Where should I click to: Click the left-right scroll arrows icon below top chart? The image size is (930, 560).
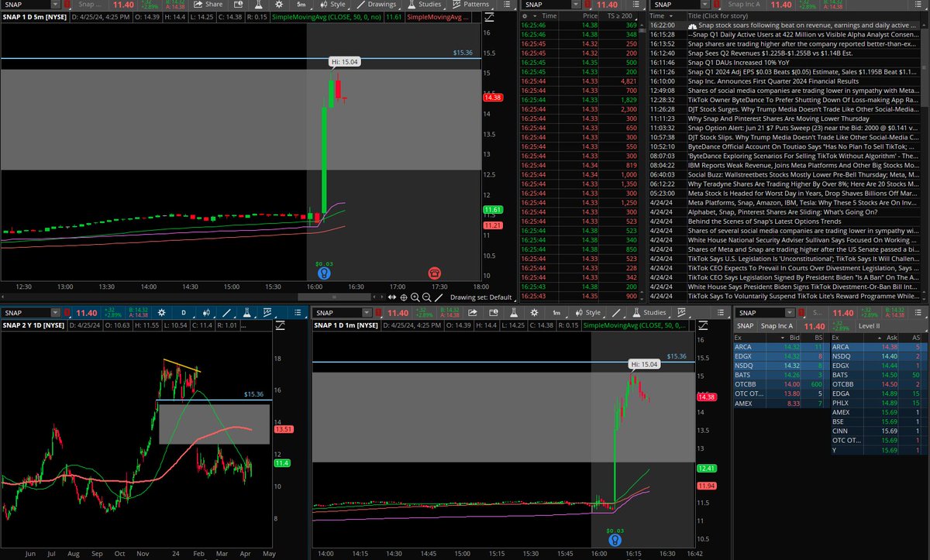click(392, 297)
